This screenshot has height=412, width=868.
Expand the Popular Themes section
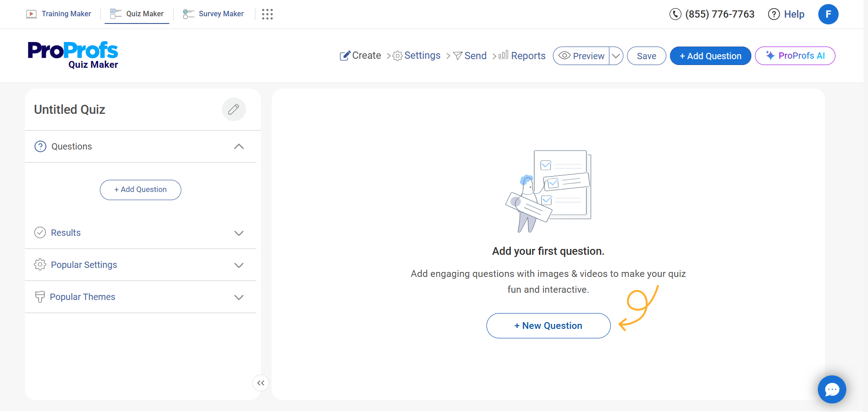click(239, 297)
